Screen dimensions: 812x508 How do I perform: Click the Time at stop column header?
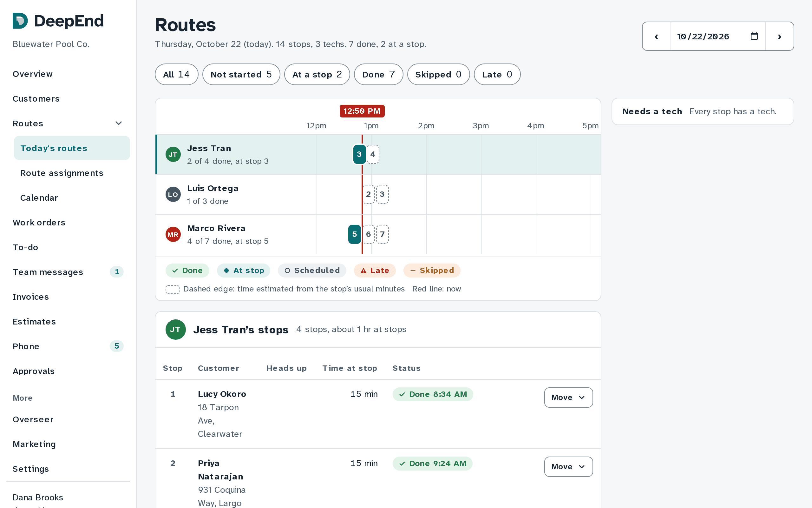point(350,368)
